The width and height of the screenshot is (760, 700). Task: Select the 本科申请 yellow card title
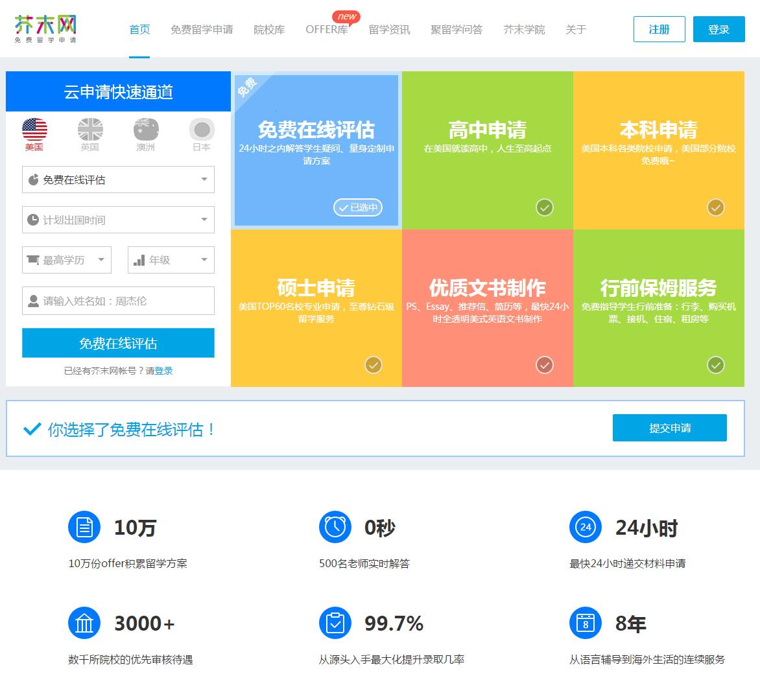[x=658, y=130]
